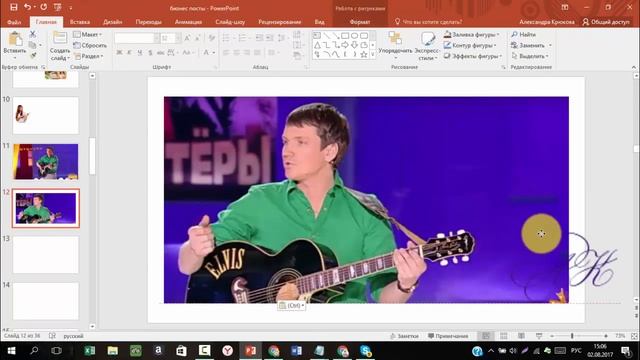Open paste options (Ctrl) dropdown on slide
The image size is (640, 360).
click(291, 305)
